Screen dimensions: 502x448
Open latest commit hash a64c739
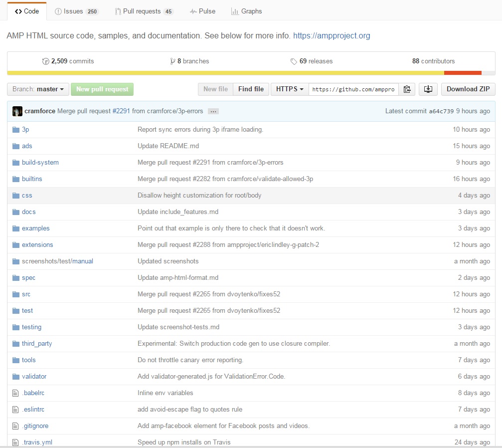[x=441, y=111]
